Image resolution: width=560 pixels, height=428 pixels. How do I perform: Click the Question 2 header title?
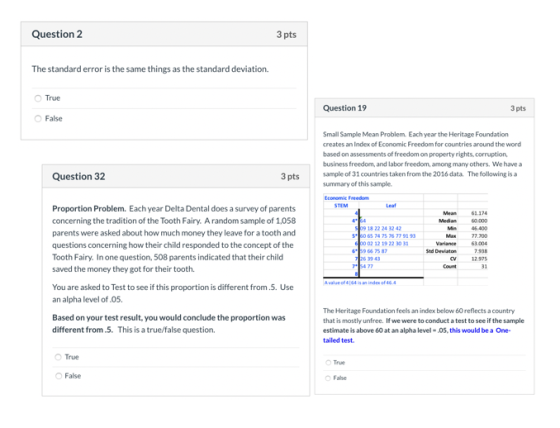pos(57,34)
